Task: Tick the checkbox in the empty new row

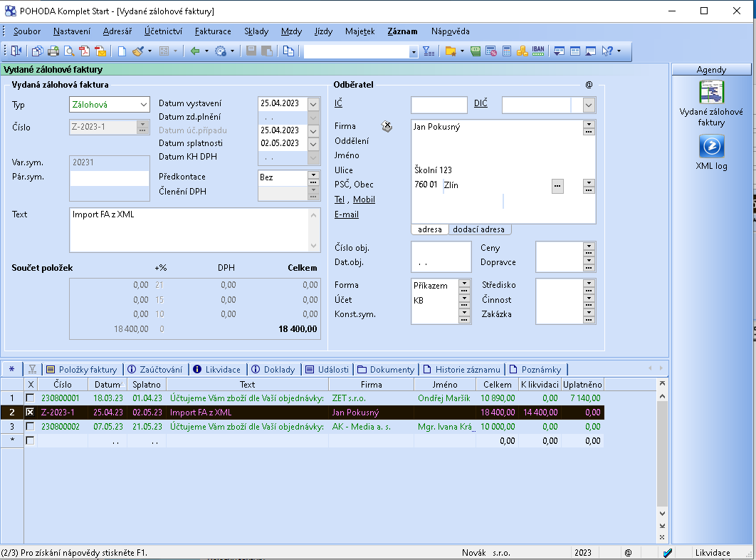Action: pos(31,441)
